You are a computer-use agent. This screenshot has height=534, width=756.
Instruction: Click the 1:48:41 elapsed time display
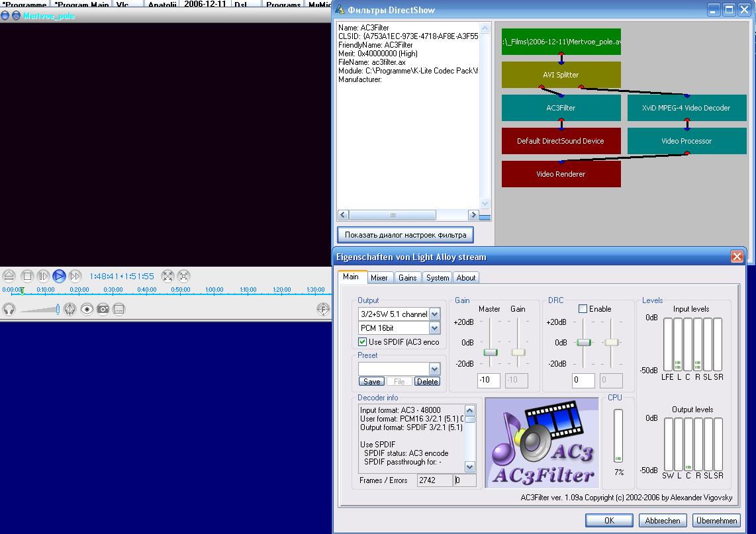click(x=103, y=276)
